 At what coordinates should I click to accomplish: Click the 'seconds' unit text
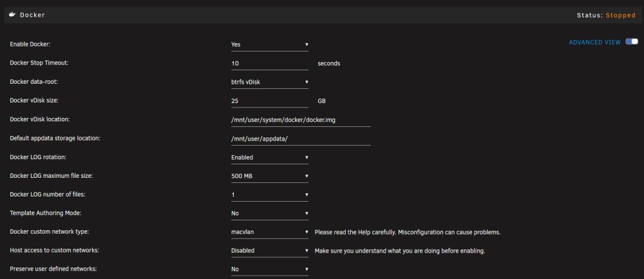coord(328,64)
